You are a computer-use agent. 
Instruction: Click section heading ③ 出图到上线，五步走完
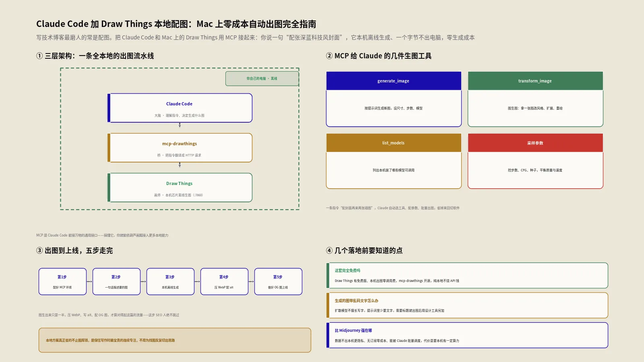pos(74,251)
